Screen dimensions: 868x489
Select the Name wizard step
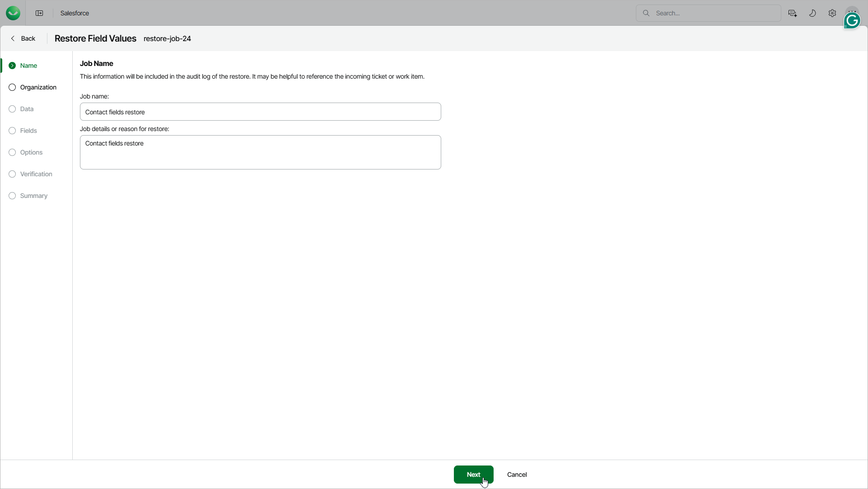coord(28,66)
